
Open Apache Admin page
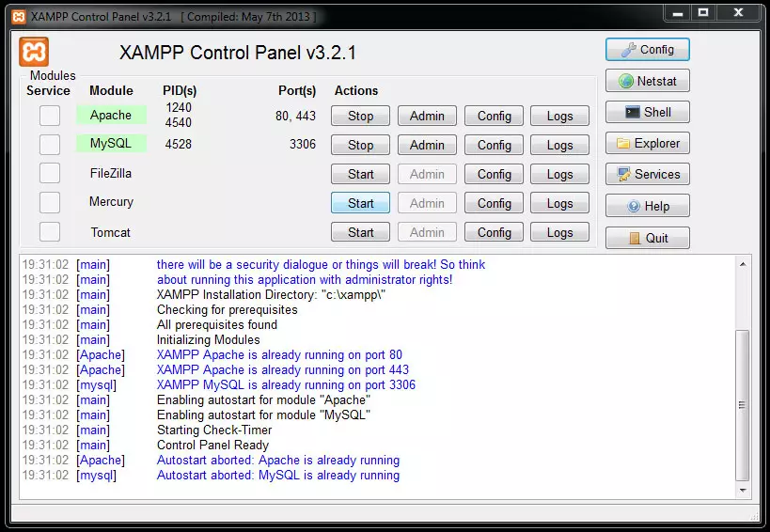point(427,116)
